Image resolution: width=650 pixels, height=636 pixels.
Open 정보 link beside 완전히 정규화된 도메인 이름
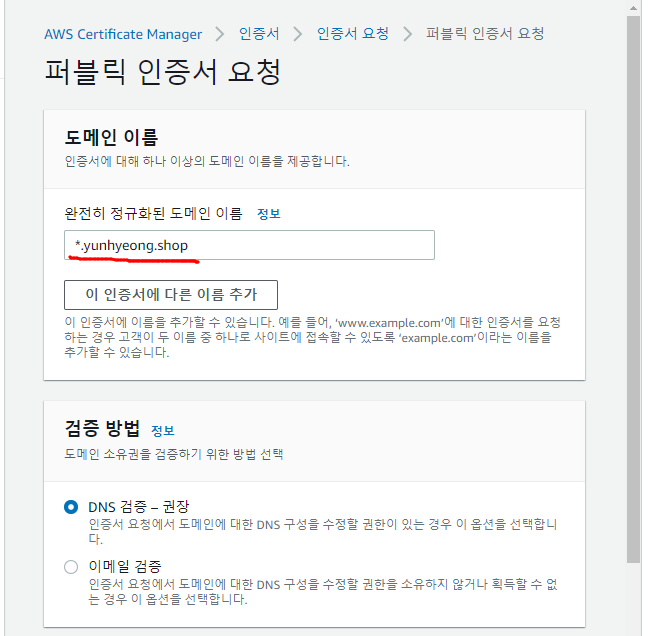269,214
